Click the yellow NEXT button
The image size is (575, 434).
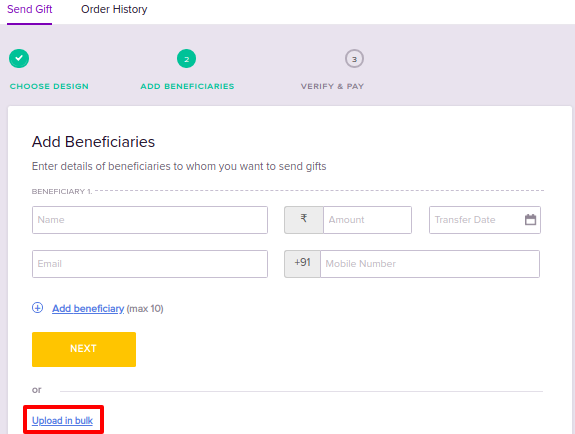pyautogui.click(x=84, y=349)
